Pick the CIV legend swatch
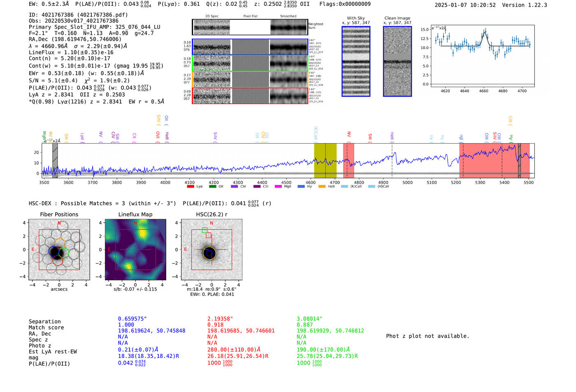Viewport: 576px width, 392px height. pos(235,186)
